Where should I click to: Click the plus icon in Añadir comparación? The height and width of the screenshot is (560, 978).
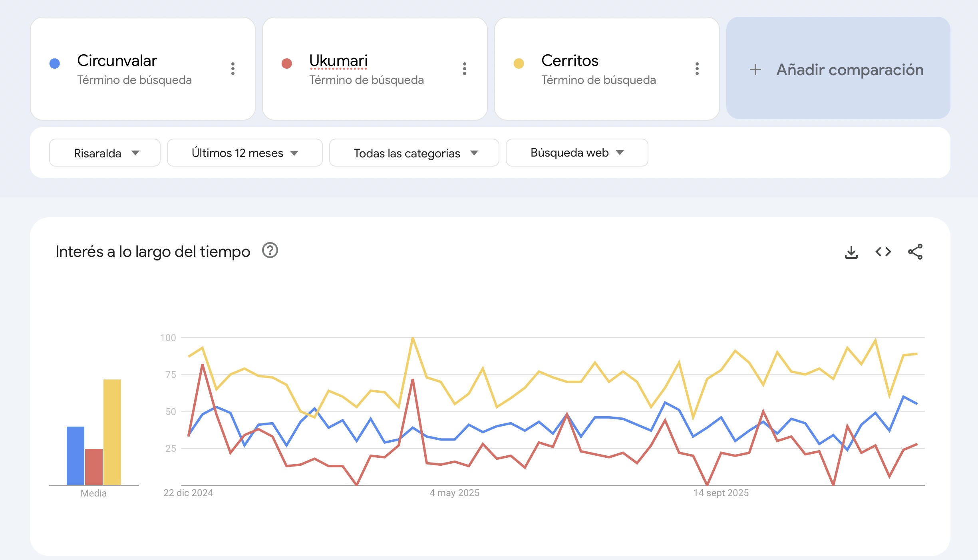(x=755, y=70)
